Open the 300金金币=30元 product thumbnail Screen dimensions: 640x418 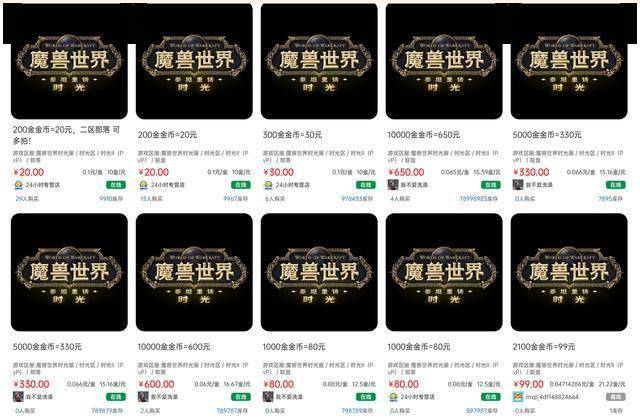(319, 62)
